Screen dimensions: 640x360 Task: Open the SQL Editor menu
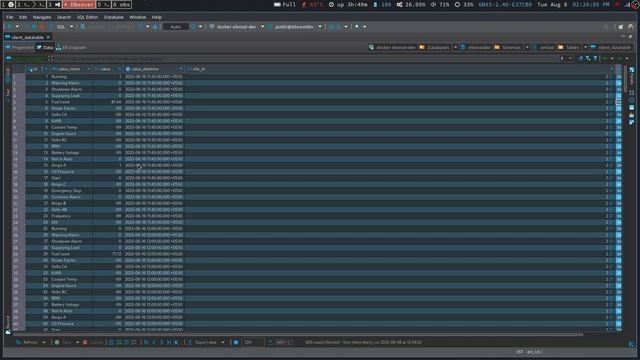point(87,17)
